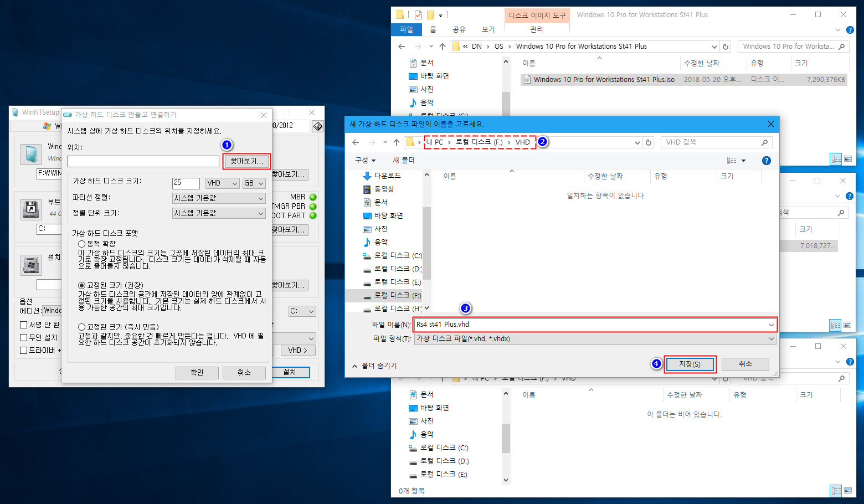The width and height of the screenshot is (864, 504).
Task: Go up one level in the top Explorer window
Action: point(443,47)
